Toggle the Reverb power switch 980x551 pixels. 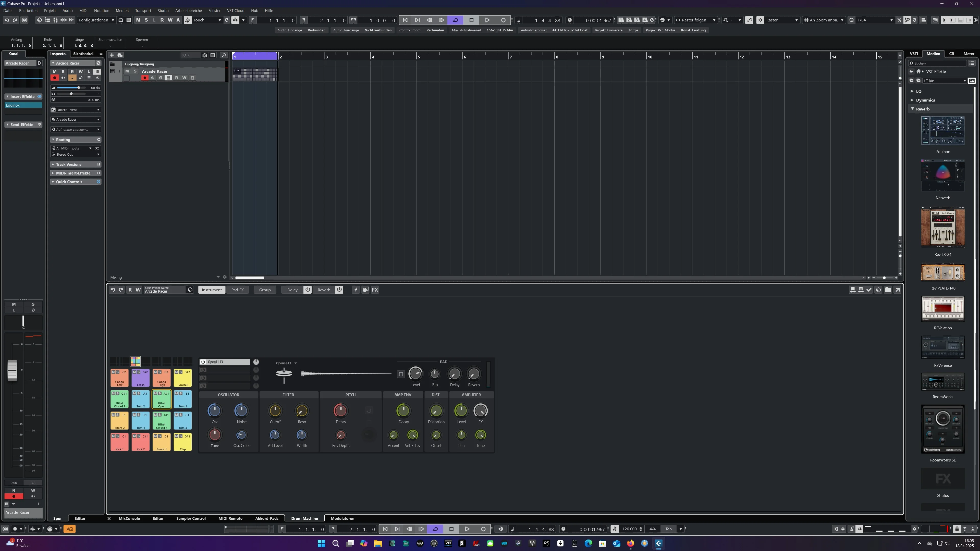339,290
